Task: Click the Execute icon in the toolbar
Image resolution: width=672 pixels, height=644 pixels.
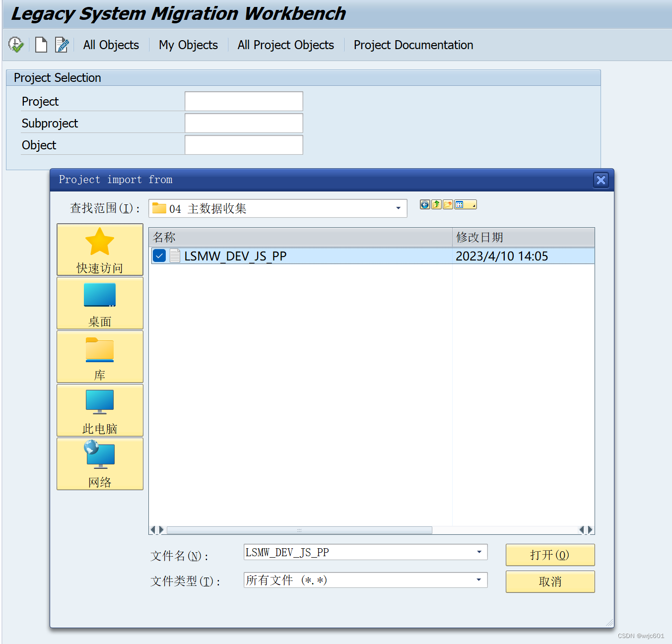Action: 15,45
